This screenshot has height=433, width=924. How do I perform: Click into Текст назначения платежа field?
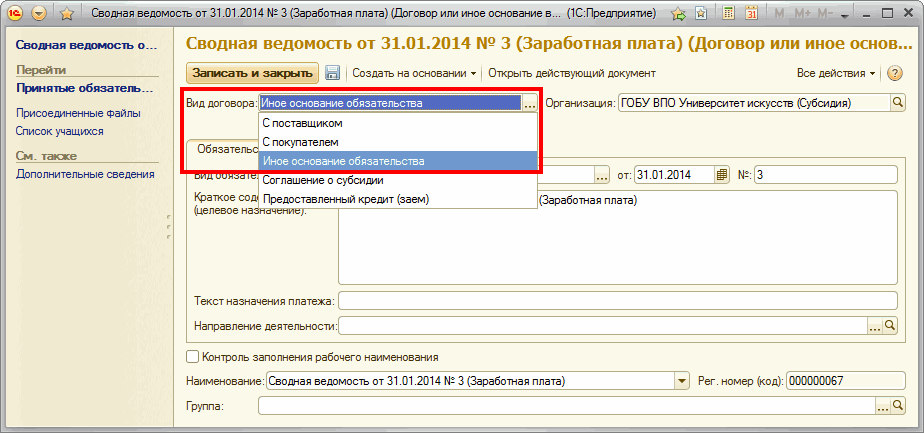(x=617, y=301)
